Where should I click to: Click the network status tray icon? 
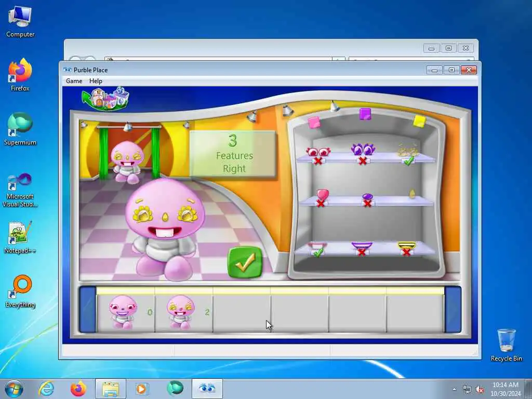click(467, 390)
